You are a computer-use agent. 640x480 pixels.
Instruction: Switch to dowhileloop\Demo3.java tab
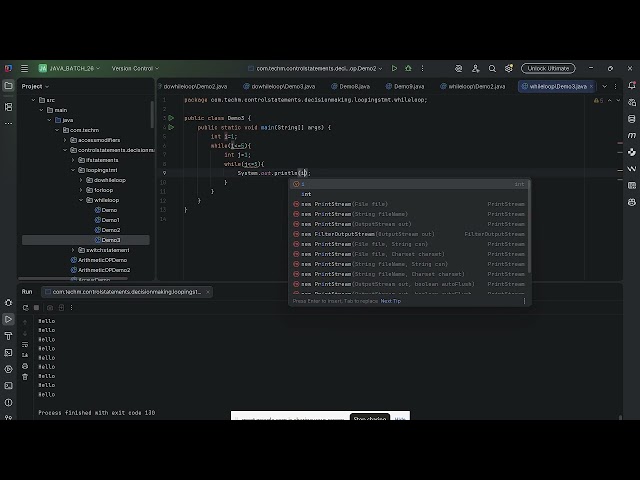pos(279,87)
